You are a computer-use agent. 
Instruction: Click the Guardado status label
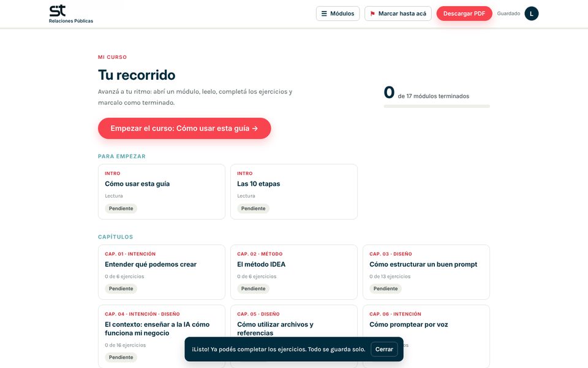point(508,13)
